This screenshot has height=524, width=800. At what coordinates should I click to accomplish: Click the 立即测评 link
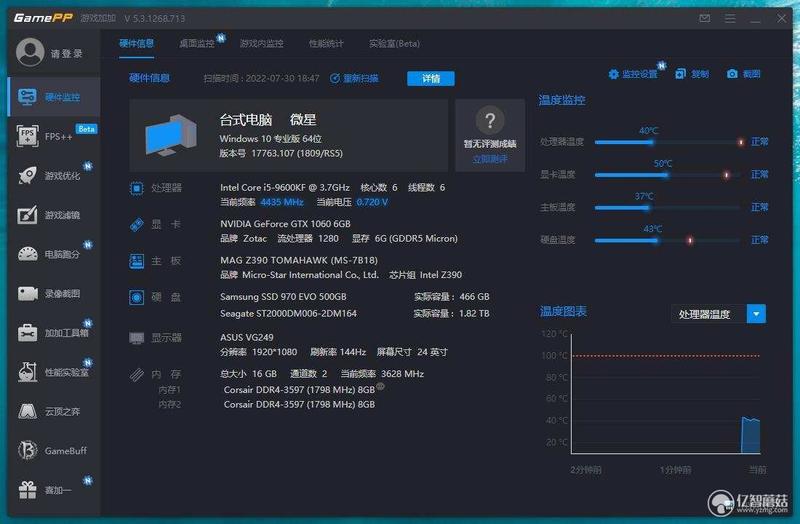point(490,159)
